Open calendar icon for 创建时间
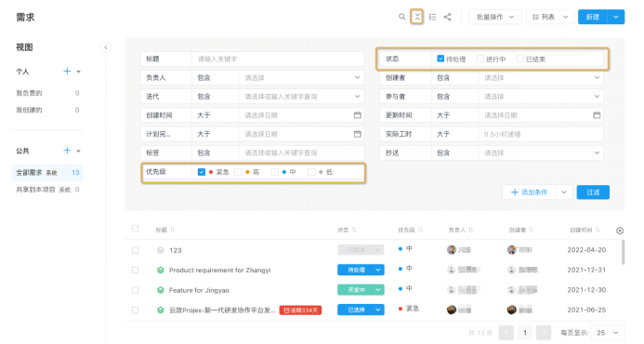This screenshot has height=344, width=644. click(358, 115)
